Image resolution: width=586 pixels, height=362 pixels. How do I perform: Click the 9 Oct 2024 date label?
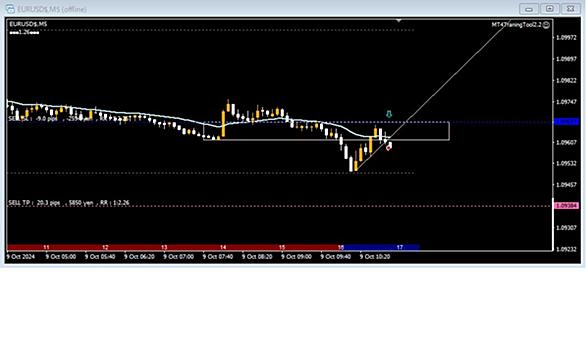point(21,257)
